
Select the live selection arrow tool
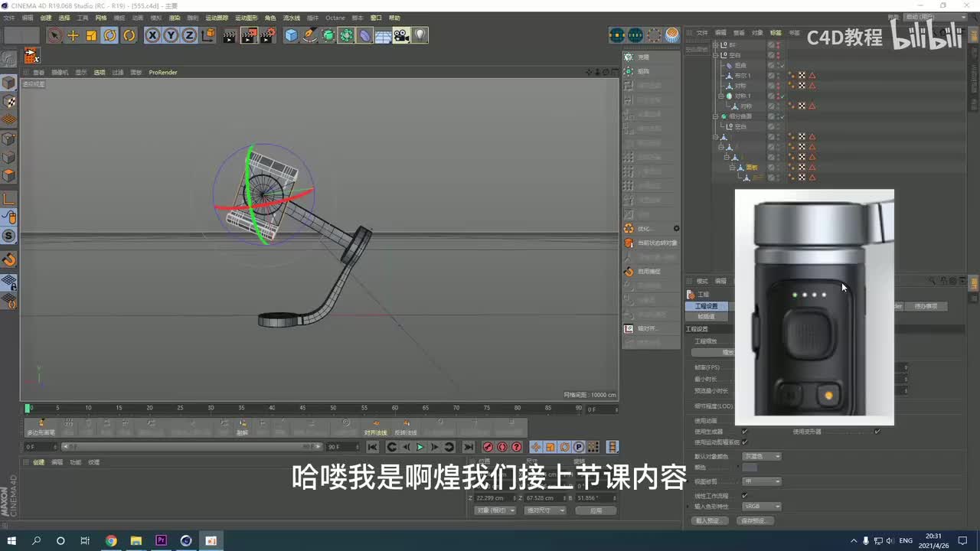tap(54, 35)
